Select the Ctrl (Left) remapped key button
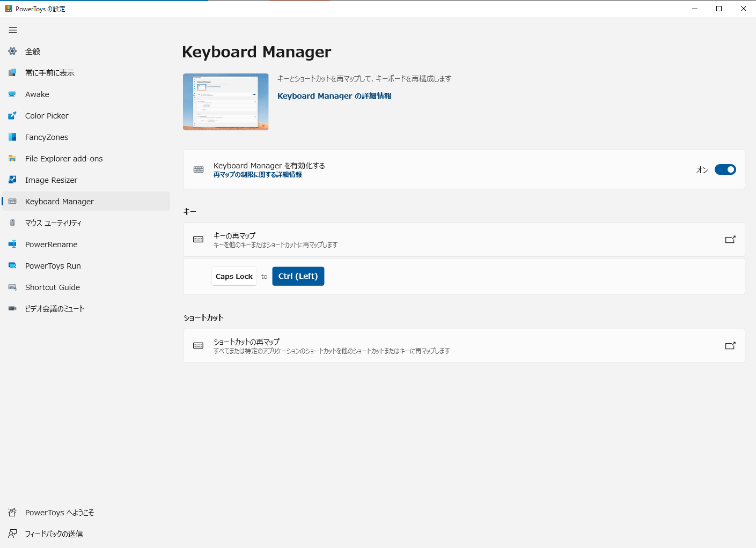The width and height of the screenshot is (756, 548). tap(298, 276)
